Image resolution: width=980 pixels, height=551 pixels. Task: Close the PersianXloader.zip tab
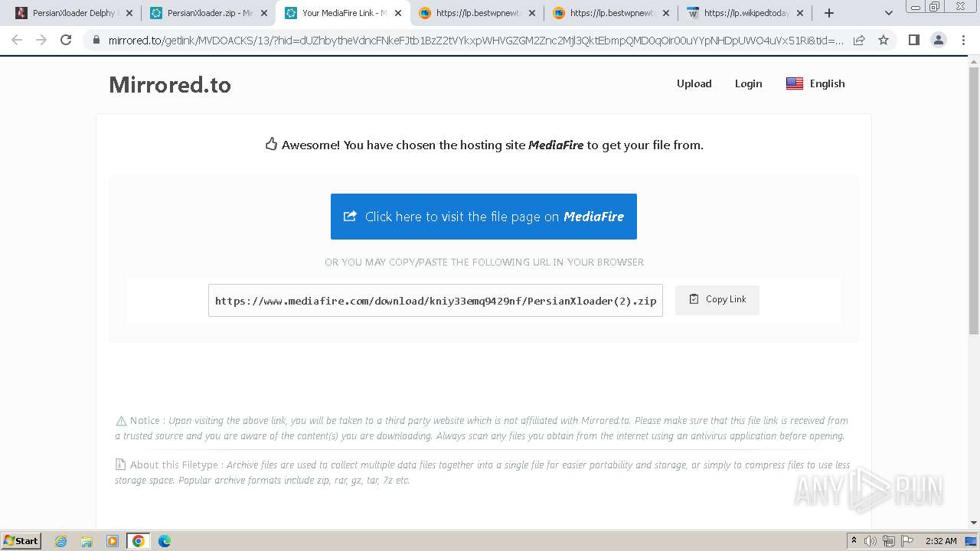[x=264, y=13]
